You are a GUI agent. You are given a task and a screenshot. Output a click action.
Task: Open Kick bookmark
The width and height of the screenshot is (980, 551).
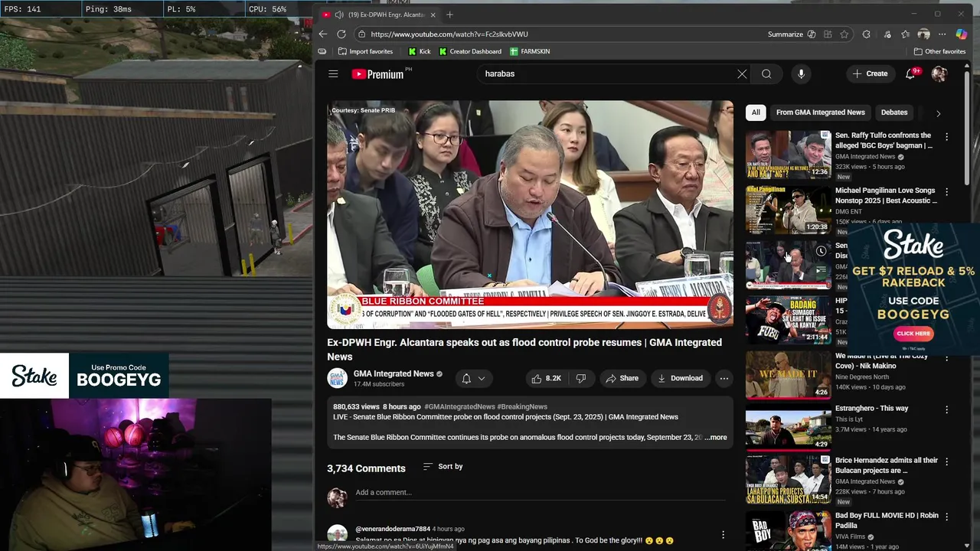[x=420, y=51]
